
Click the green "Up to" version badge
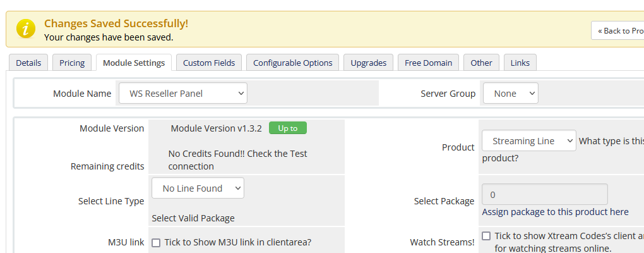287,128
